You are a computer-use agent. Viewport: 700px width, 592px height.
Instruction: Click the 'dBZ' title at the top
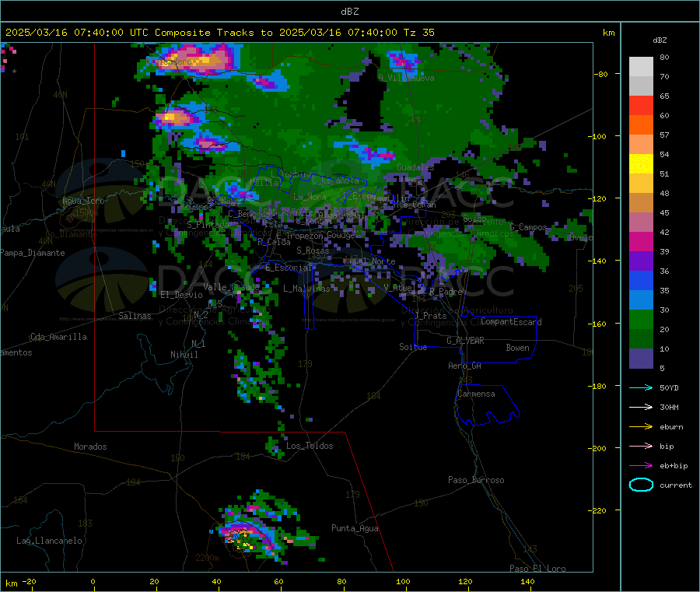coord(349,11)
